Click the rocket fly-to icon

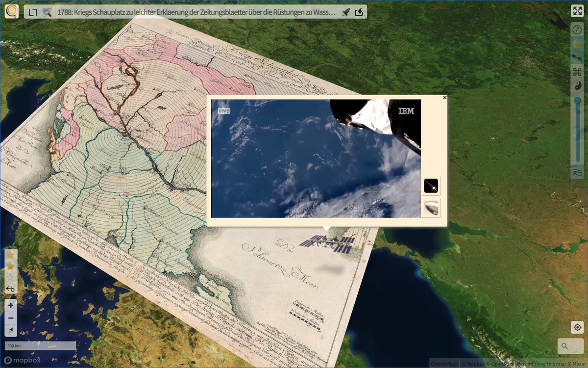346,12
